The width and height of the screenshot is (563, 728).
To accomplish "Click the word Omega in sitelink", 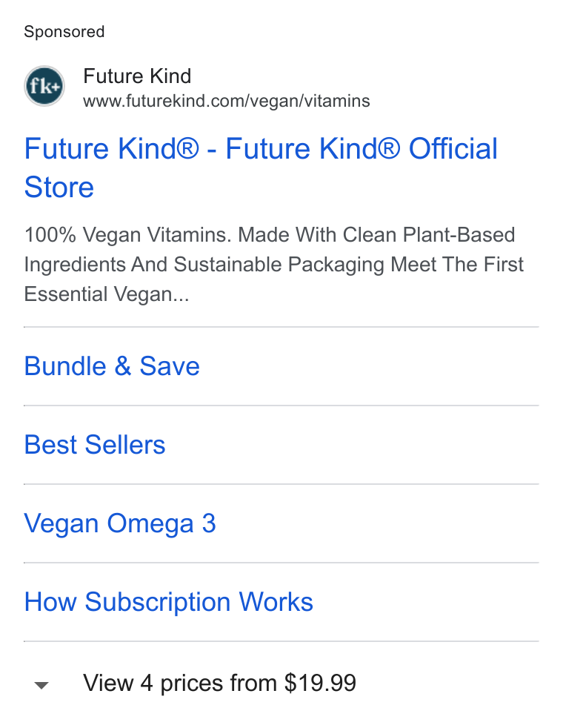I will tap(150, 523).
